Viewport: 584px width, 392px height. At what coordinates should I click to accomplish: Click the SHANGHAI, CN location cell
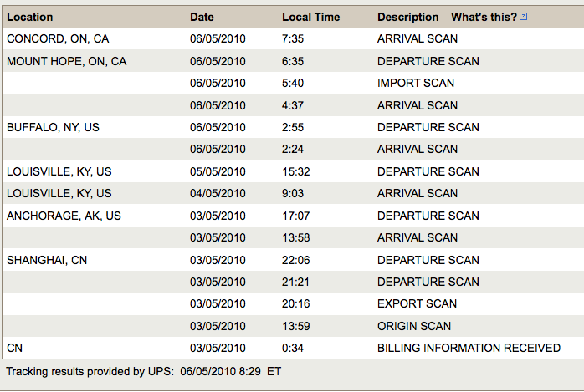(x=47, y=260)
